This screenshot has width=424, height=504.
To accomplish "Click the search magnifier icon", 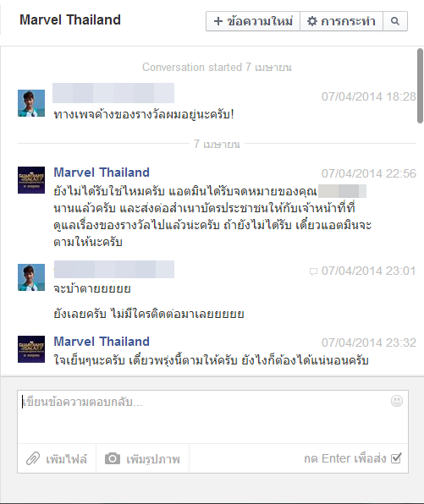I will [x=395, y=21].
